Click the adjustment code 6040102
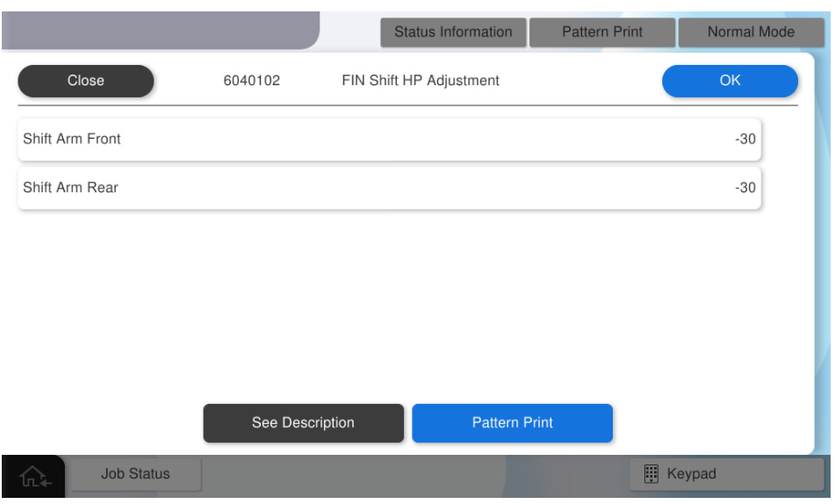 tap(252, 81)
